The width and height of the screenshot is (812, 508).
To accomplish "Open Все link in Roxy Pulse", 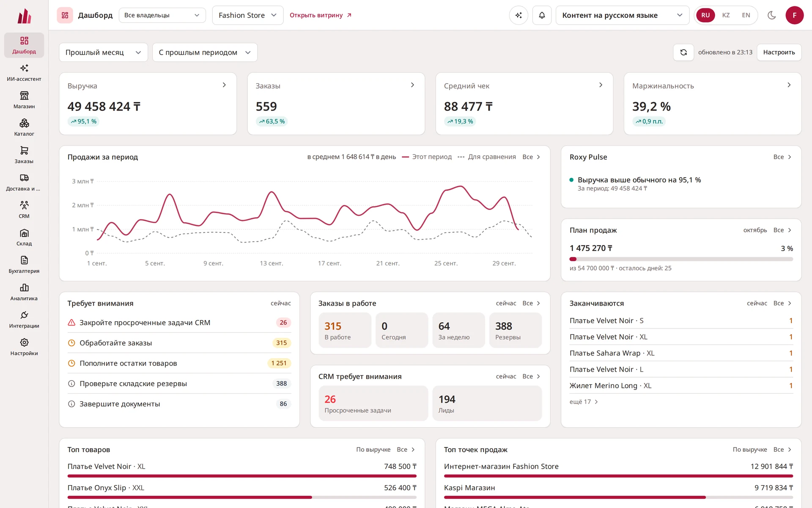I will click(782, 157).
